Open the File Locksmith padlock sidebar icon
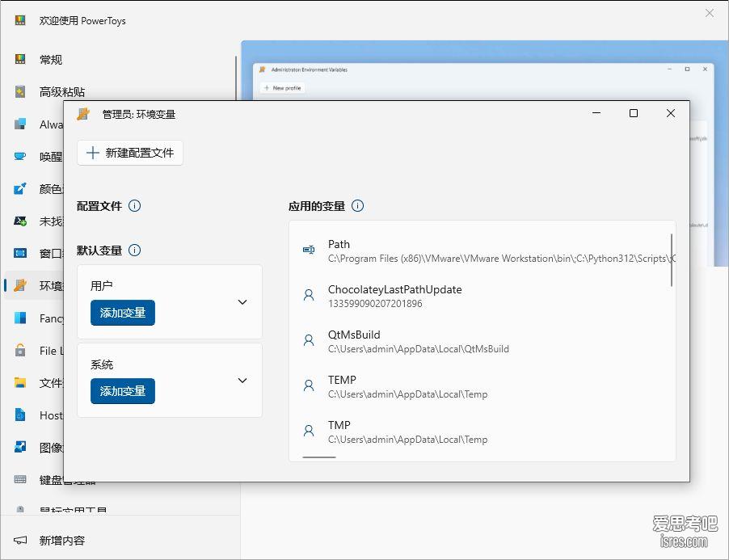This screenshot has width=729, height=560. point(20,350)
